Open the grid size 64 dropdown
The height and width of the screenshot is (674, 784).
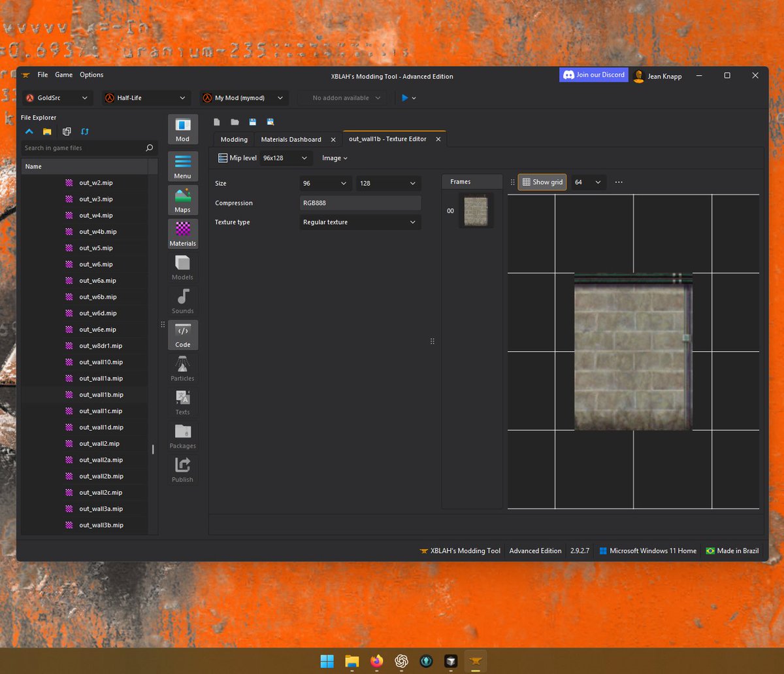(589, 182)
